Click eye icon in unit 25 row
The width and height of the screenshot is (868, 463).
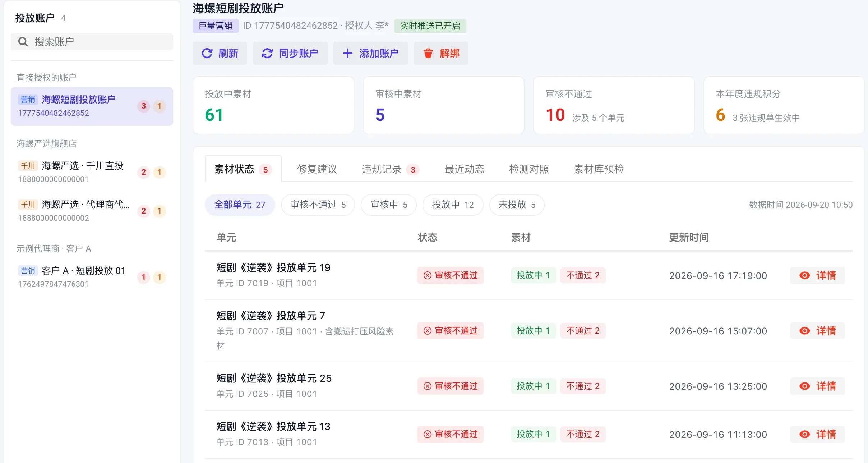click(805, 386)
